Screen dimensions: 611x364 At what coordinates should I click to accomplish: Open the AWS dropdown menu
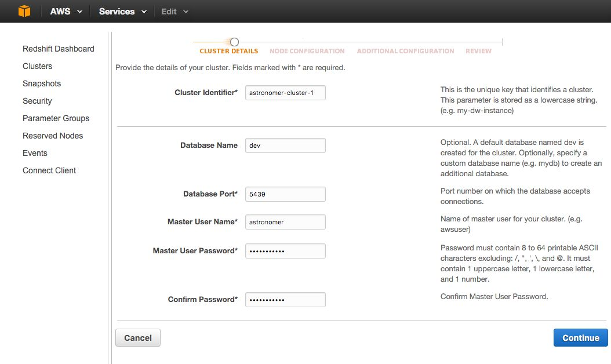coord(66,12)
